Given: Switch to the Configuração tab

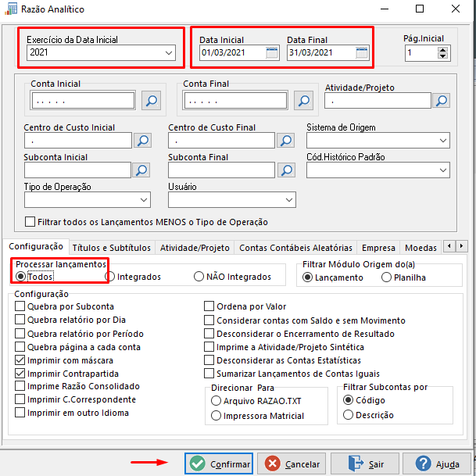Looking at the screenshot, I should (36, 246).
